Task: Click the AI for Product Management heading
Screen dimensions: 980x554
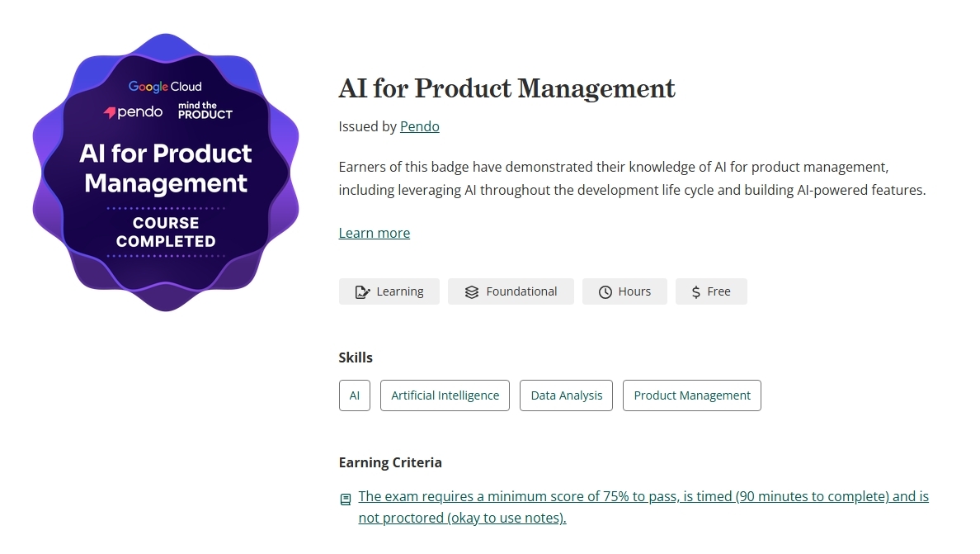Action: tap(506, 88)
